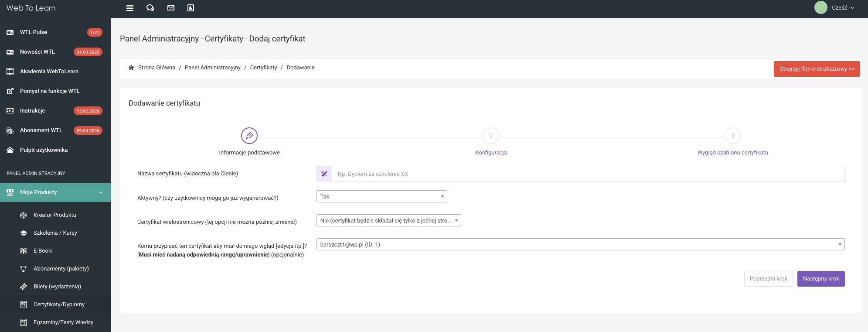Click the Akademia WebToLearn film icon
The height and width of the screenshot is (332, 868).
tap(10, 72)
